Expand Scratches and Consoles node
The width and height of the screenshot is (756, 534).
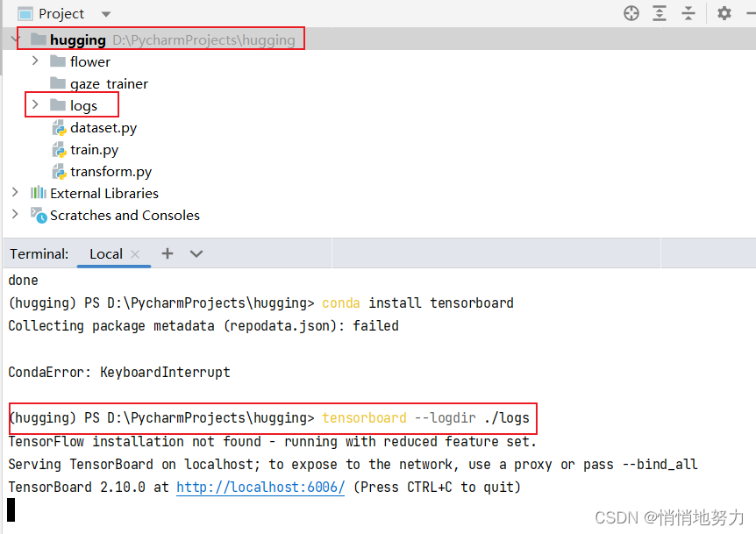[x=15, y=214]
